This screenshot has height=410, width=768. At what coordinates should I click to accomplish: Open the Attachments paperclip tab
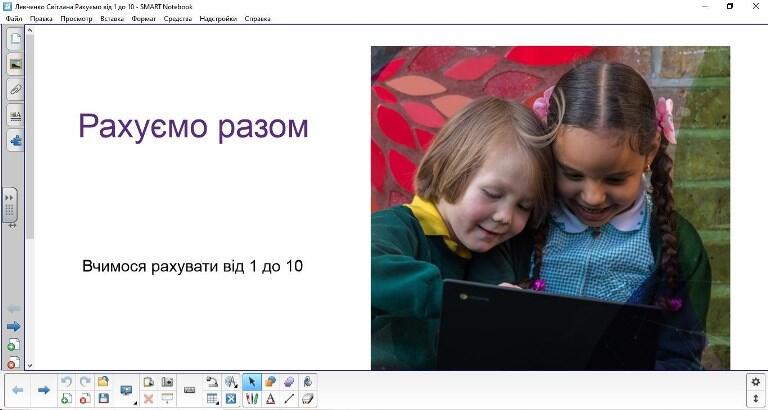coord(15,90)
